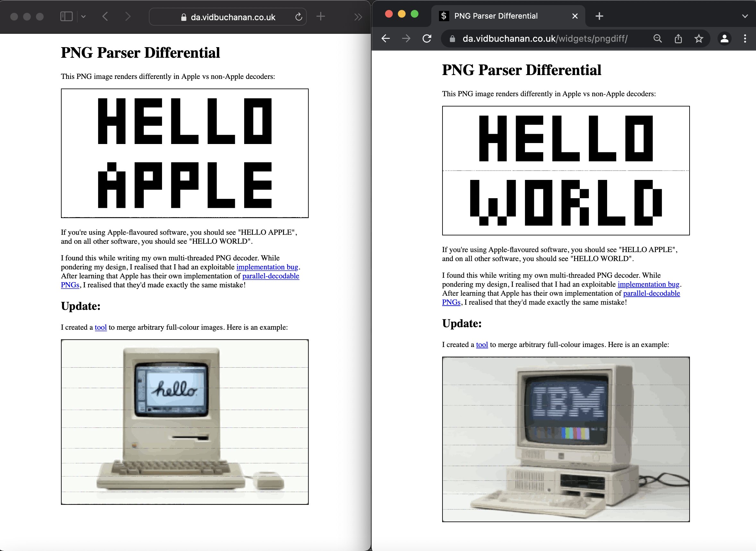
Task: Open the Safari sidebar dropdown chevron
Action: point(83,16)
